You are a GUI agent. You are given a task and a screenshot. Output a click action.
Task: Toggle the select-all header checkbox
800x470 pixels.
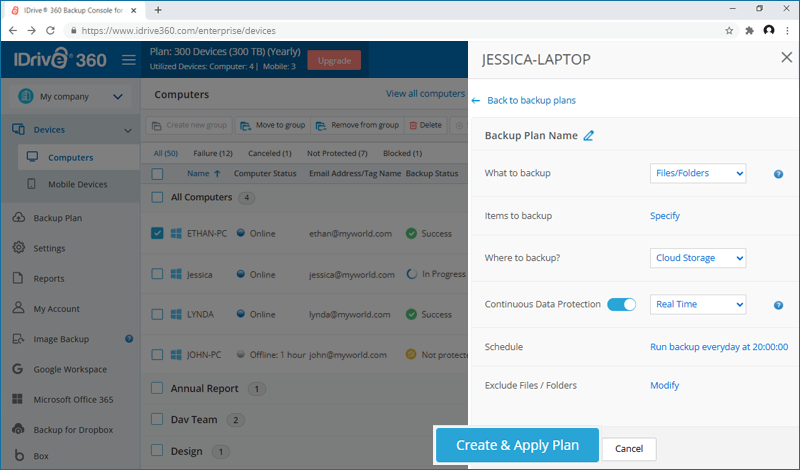(157, 174)
